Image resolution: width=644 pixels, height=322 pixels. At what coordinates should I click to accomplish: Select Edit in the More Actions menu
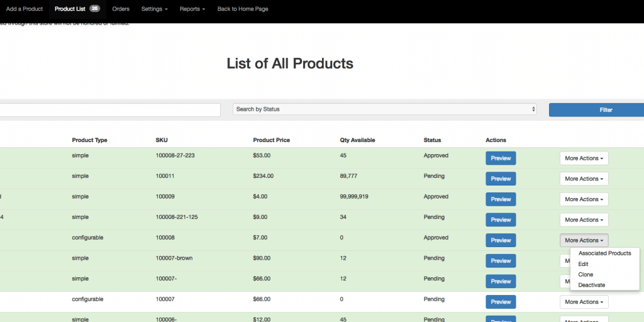[x=584, y=264]
